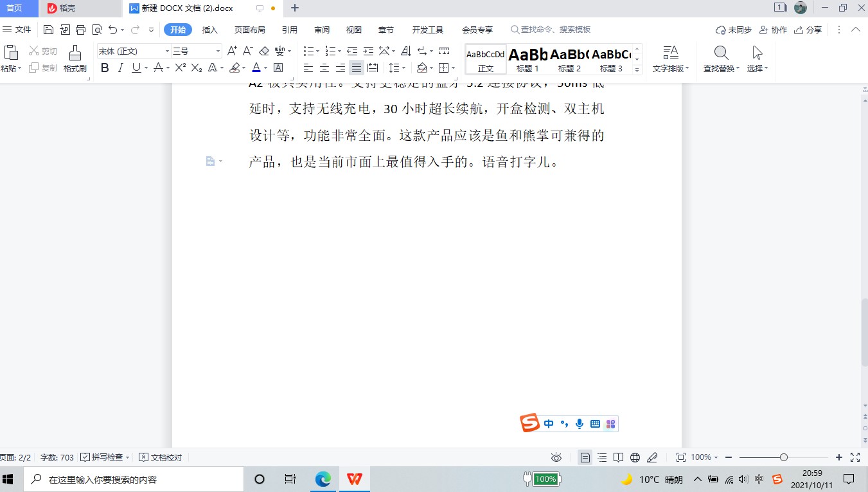Expand the Line spacing dropdown
This screenshot has width=868, height=492.
(x=403, y=68)
